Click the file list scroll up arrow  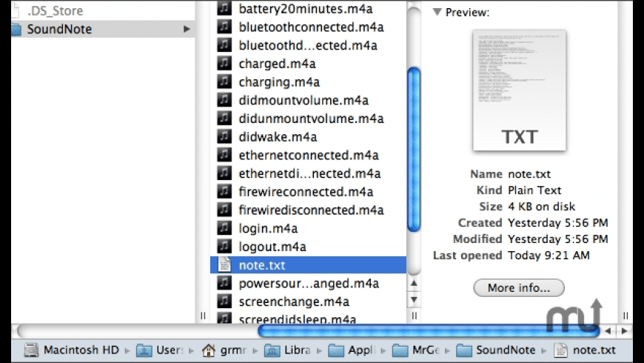[414, 283]
